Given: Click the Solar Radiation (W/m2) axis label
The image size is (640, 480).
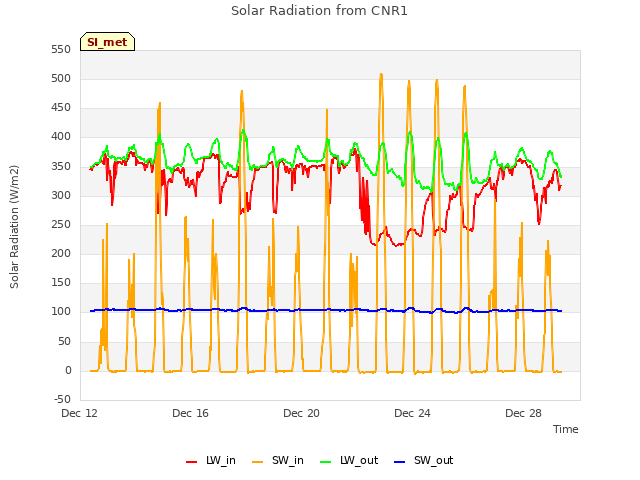Looking at the screenshot, I should pyautogui.click(x=14, y=227).
